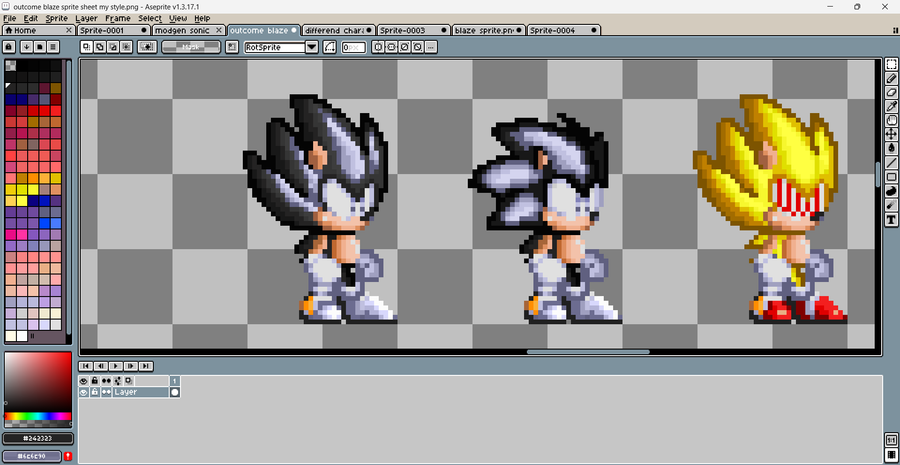Viewport: 900px width, 465px height.
Task: Toggle continuous mode for the Layer row
Action: point(106,392)
